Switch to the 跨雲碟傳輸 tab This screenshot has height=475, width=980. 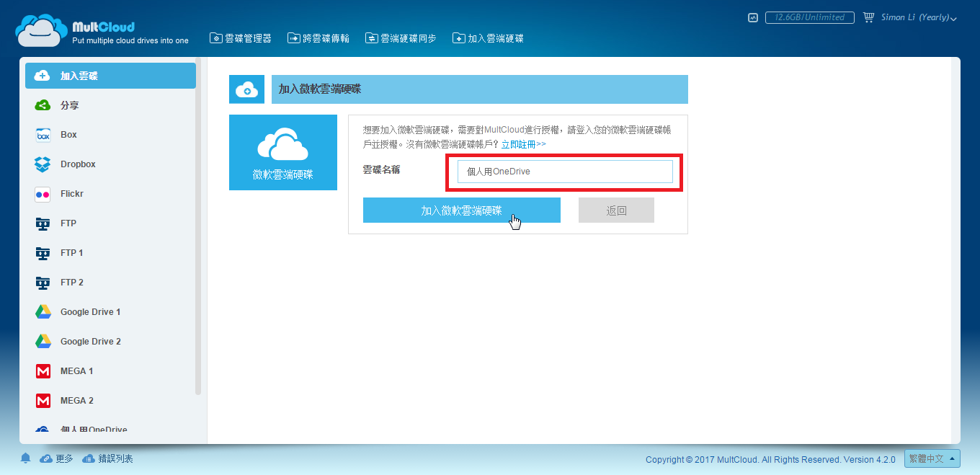pyautogui.click(x=318, y=38)
